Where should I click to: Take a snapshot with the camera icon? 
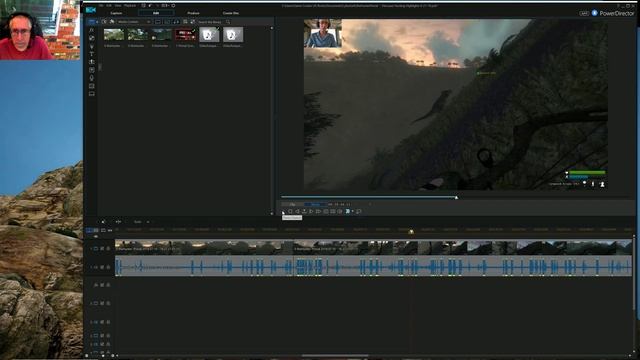326,211
